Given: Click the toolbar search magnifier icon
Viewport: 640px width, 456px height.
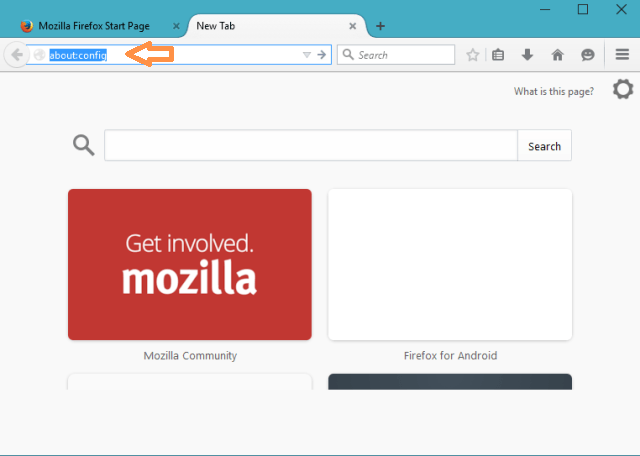Looking at the screenshot, I should point(348,54).
